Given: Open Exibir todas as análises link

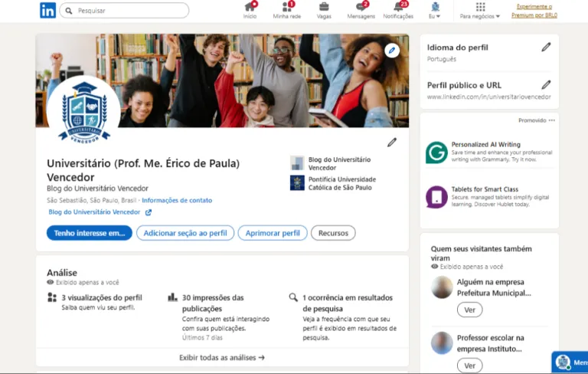Looking at the screenshot, I should [222, 357].
